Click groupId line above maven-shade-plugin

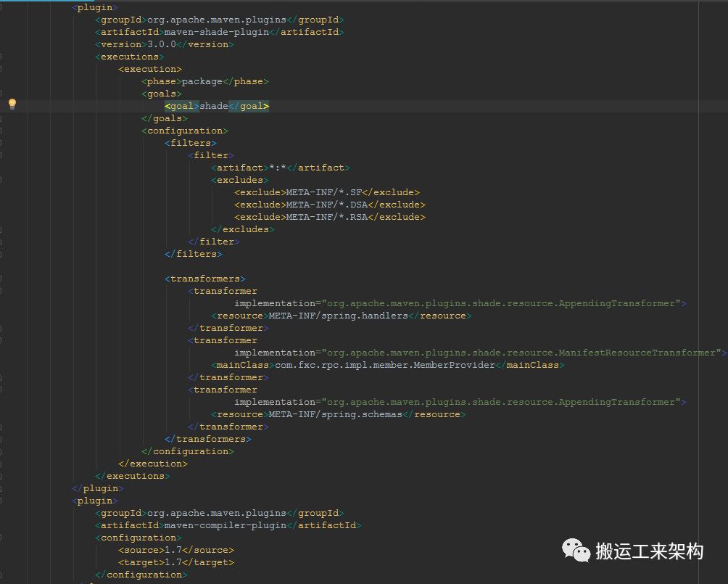(x=219, y=20)
